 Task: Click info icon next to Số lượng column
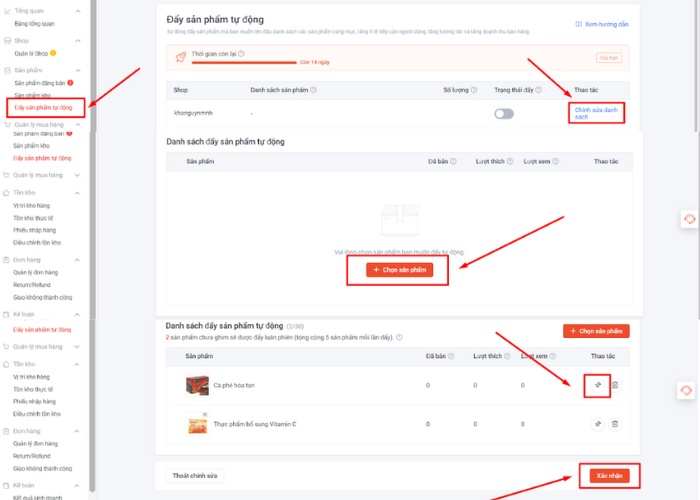click(472, 90)
